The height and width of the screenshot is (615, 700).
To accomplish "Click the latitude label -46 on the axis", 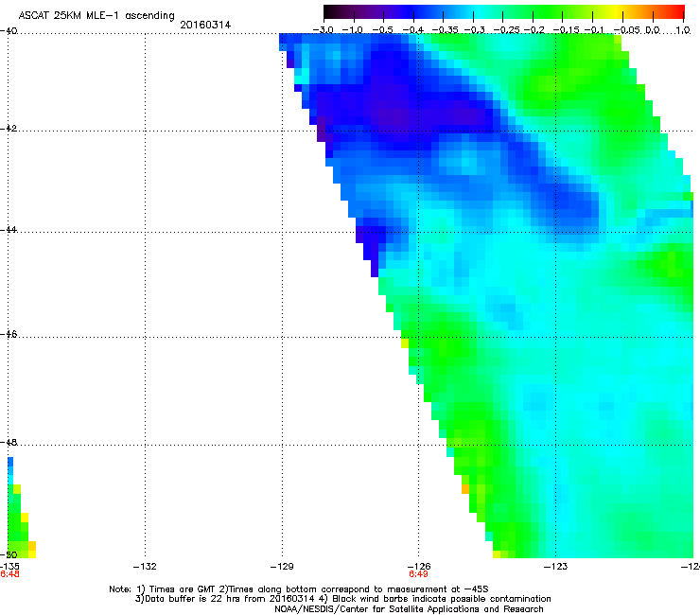I will (x=9, y=334).
